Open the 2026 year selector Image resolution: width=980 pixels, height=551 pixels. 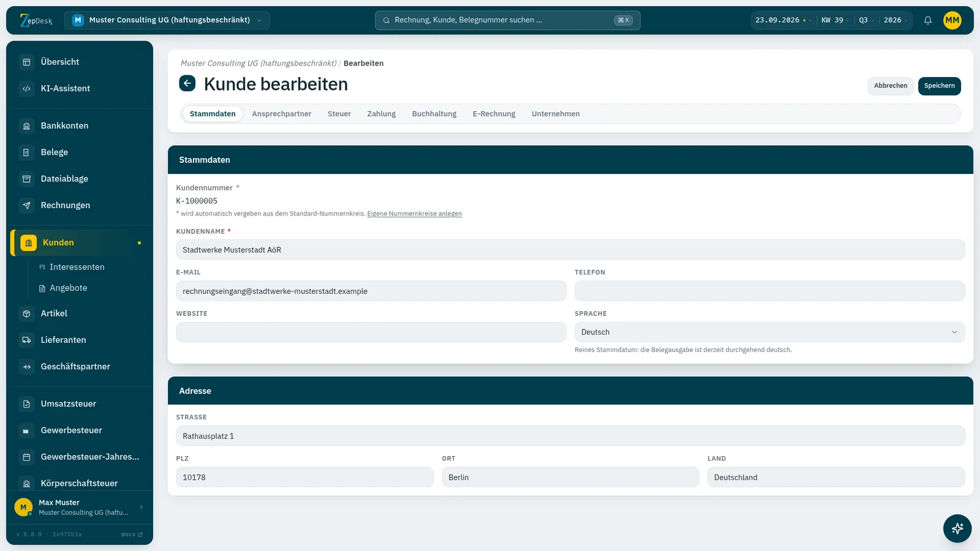(895, 20)
